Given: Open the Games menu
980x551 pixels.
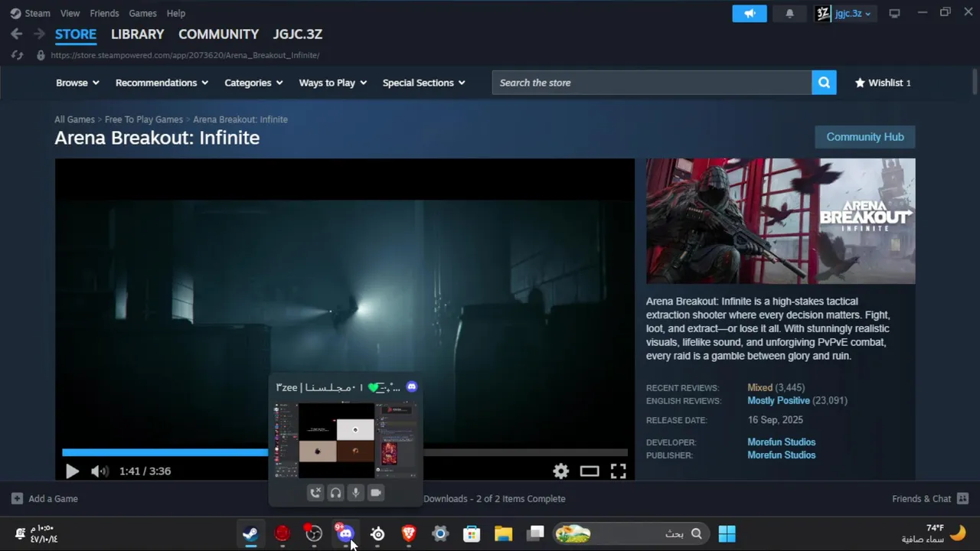Looking at the screenshot, I should 142,13.
